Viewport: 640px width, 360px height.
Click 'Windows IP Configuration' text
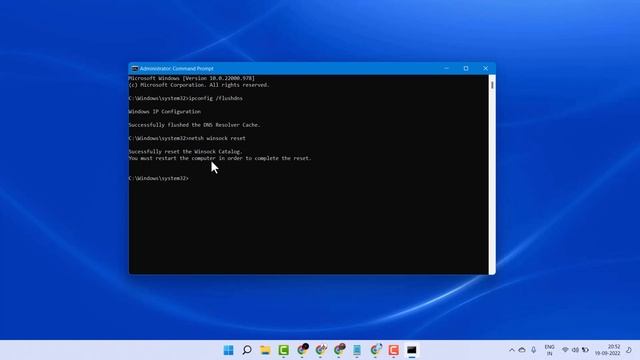[164, 111]
